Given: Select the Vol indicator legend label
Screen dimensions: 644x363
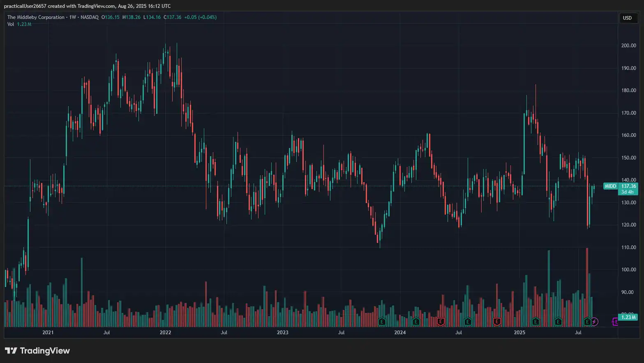Looking at the screenshot, I should pyautogui.click(x=11, y=24).
